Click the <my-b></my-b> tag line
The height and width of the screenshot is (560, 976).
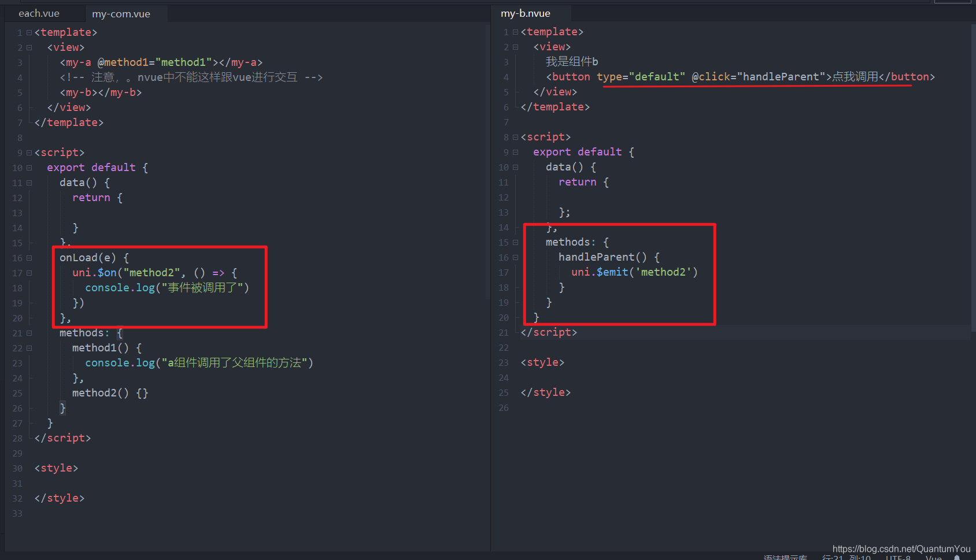pyautogui.click(x=101, y=92)
